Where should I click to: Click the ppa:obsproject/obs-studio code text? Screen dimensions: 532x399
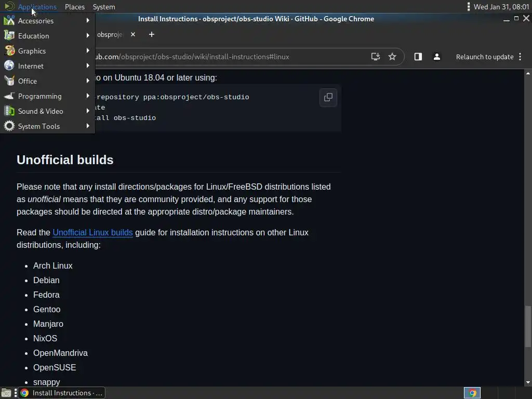(x=196, y=97)
